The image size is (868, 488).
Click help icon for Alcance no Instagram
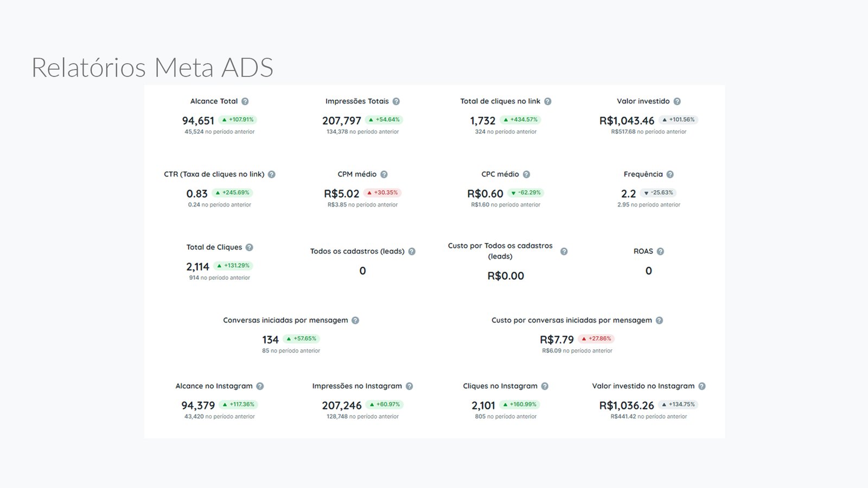click(260, 387)
